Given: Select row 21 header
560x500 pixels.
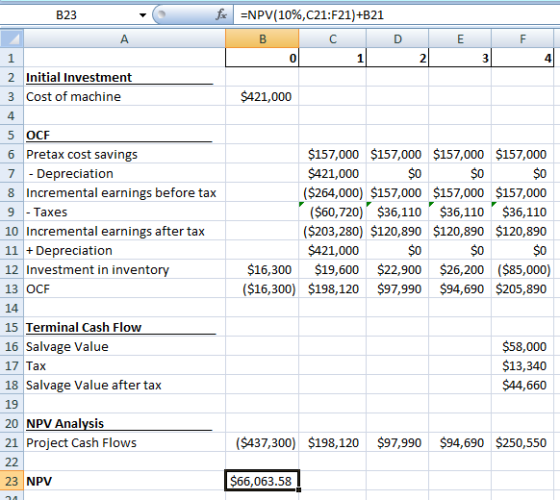Looking at the screenshot, I should tap(11, 443).
